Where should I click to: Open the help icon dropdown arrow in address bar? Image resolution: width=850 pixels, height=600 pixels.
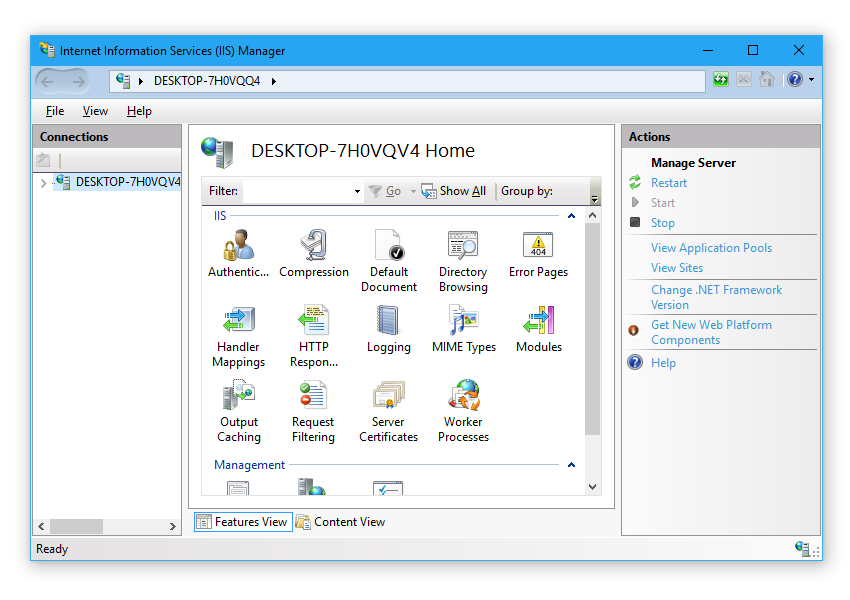point(812,80)
